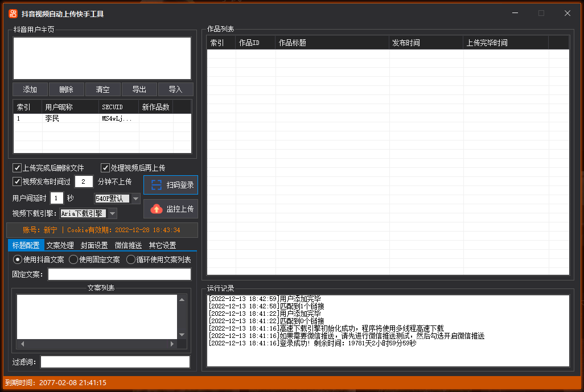Click the 清空 button
The image size is (584, 392).
tap(103, 89)
